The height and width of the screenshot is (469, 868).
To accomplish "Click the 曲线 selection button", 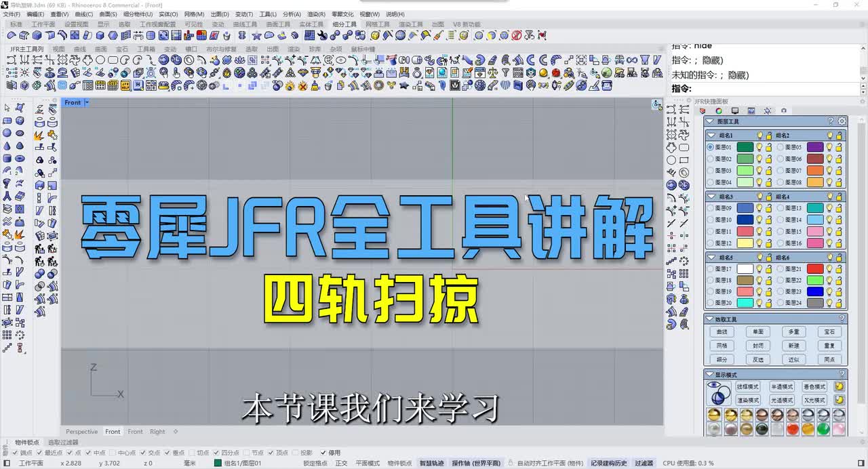I will (722, 331).
